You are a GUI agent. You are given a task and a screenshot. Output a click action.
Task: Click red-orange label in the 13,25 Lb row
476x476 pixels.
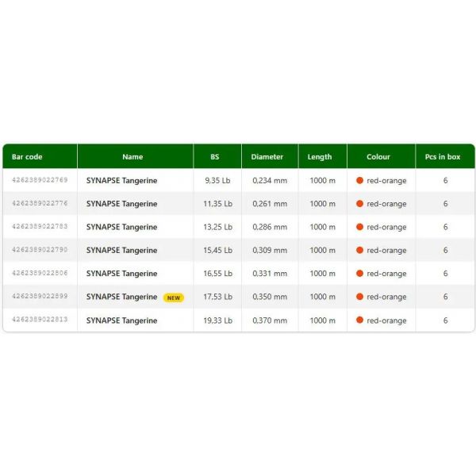tap(386, 228)
